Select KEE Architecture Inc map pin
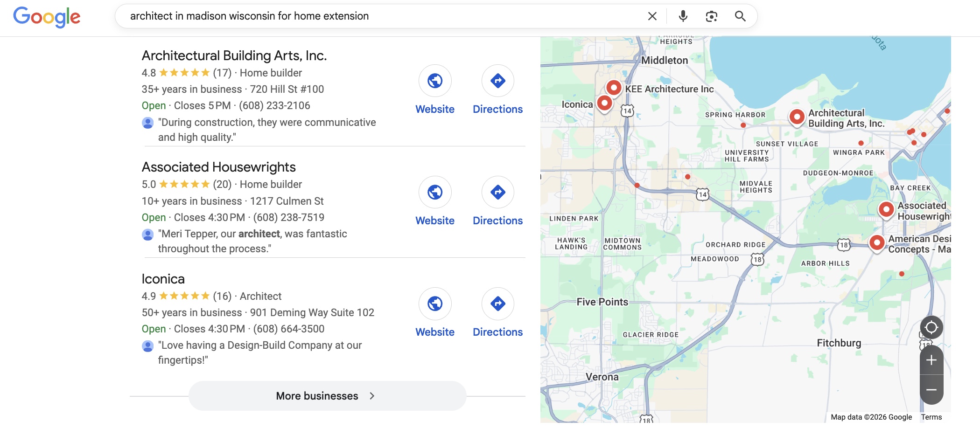This screenshot has height=442, width=980. 614,87
